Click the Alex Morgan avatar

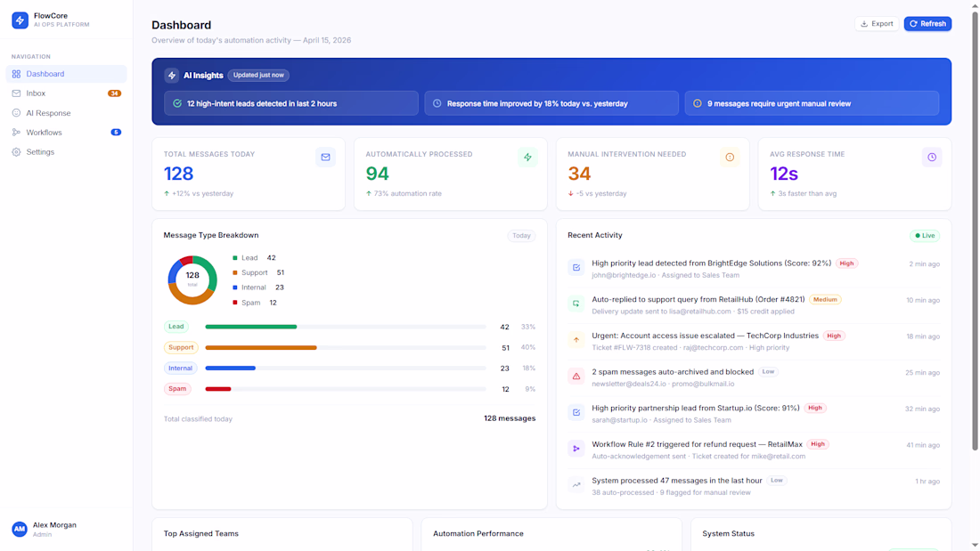(x=20, y=529)
